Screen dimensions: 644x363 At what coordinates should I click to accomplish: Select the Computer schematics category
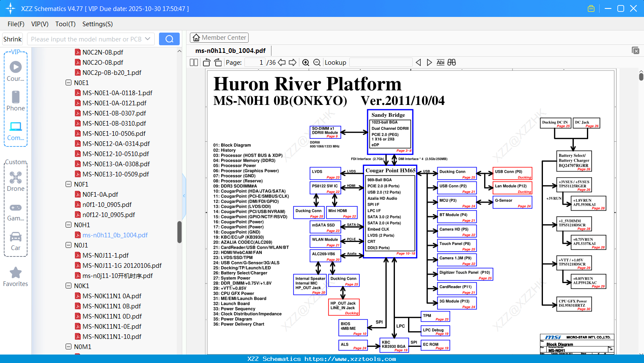coord(16,130)
